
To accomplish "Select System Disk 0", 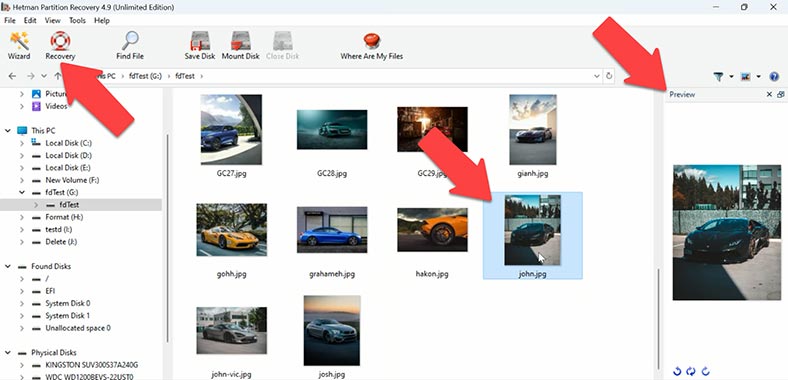I will [68, 303].
